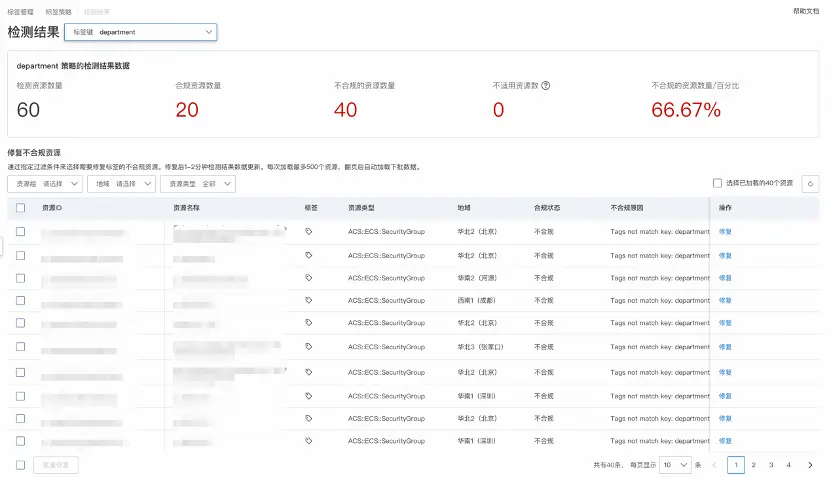Click 标签策略 in the breadcrumb

tap(58, 10)
